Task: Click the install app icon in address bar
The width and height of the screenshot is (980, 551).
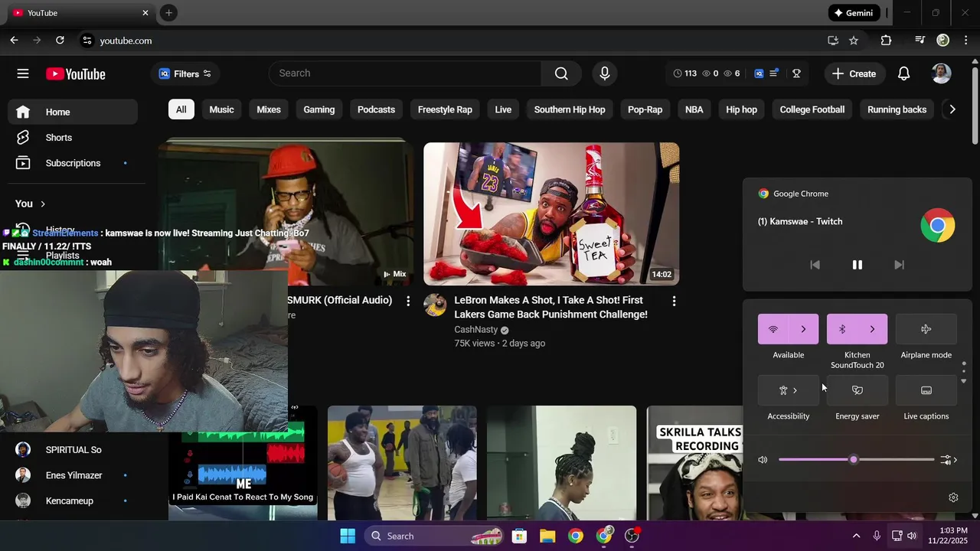Action: [x=833, y=41]
